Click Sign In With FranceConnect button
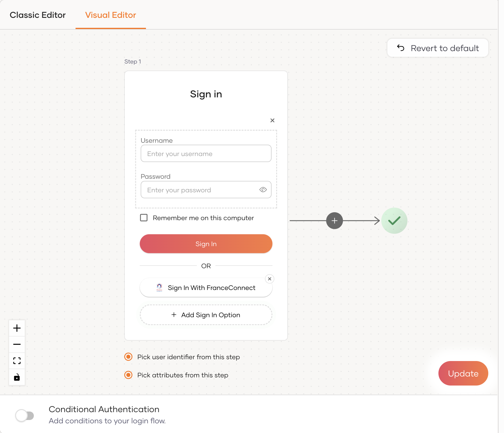The image size is (504, 433). 206,288
